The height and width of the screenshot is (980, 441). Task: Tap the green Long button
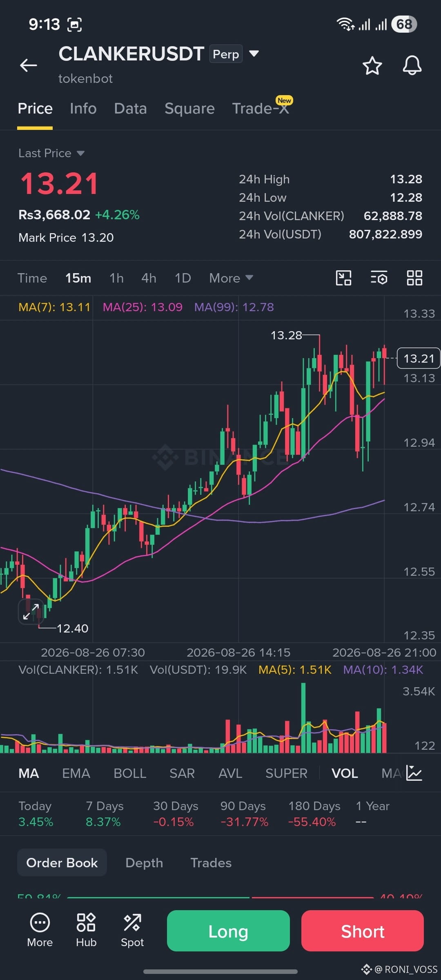(x=228, y=931)
